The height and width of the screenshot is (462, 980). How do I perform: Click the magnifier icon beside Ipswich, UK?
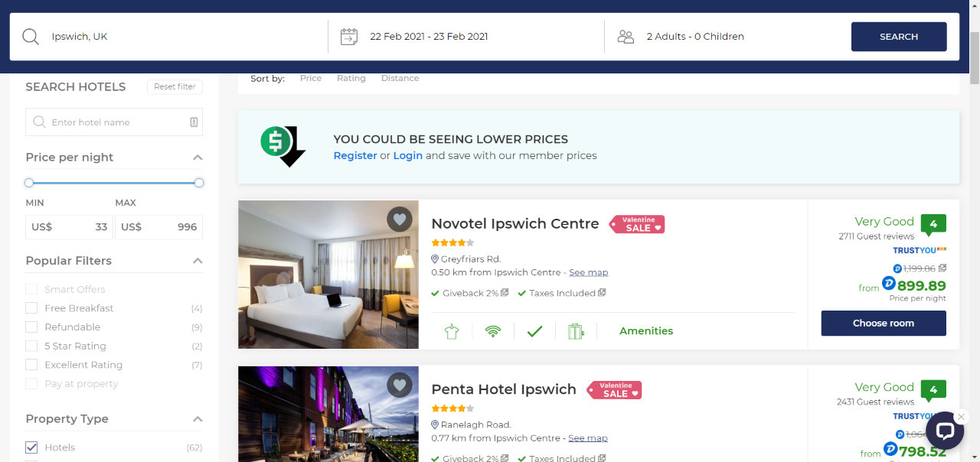click(31, 37)
